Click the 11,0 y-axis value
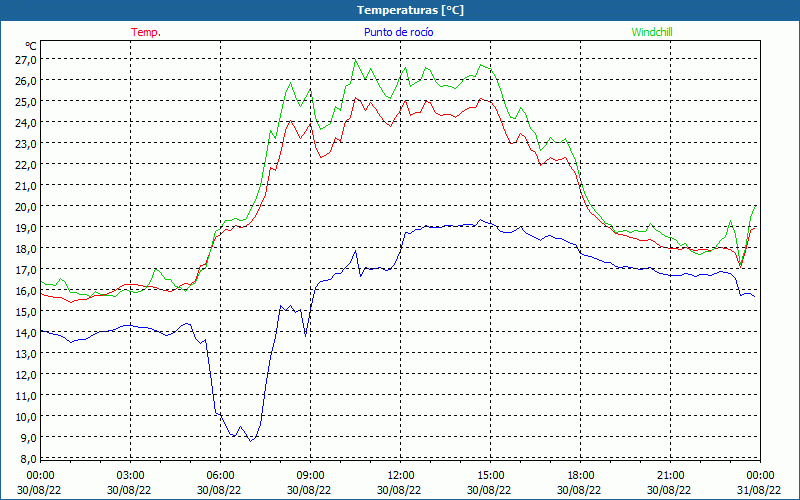The height and width of the screenshot is (500, 800). coord(26,395)
